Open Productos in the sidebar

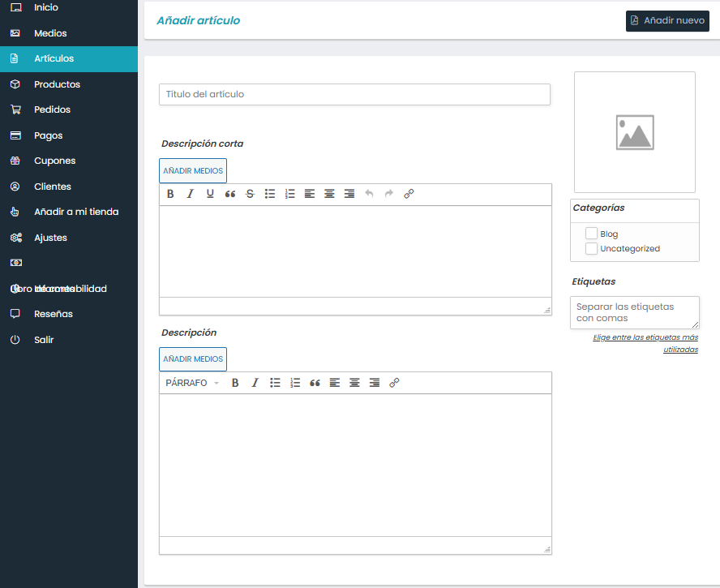[57, 84]
